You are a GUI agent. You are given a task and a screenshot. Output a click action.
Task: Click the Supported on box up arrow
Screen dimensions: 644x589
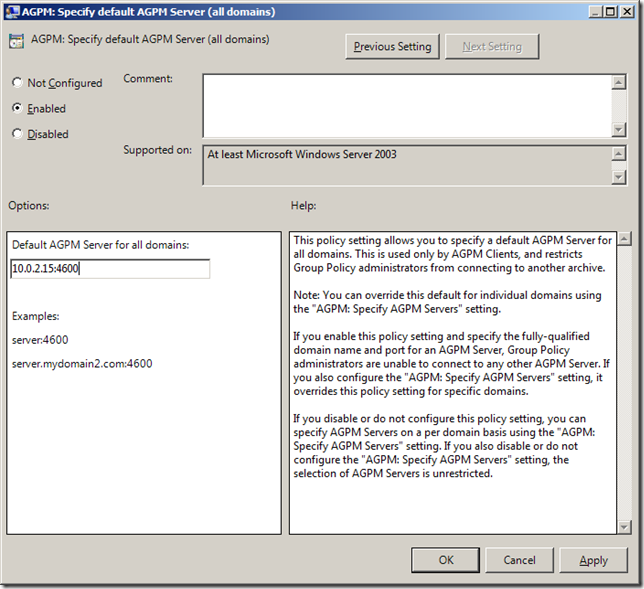point(619,154)
